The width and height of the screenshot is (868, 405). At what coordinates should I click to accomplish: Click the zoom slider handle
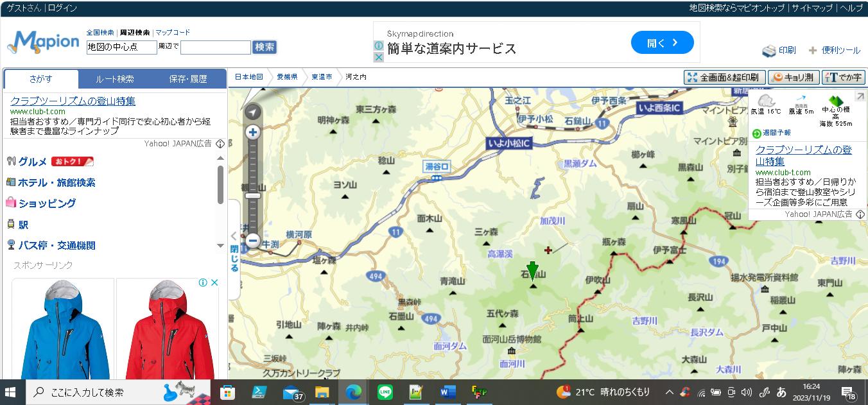253,196
